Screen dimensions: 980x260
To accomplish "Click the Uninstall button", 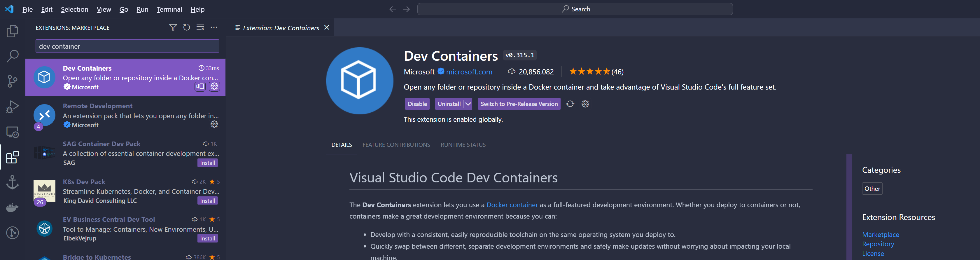I will 449,104.
